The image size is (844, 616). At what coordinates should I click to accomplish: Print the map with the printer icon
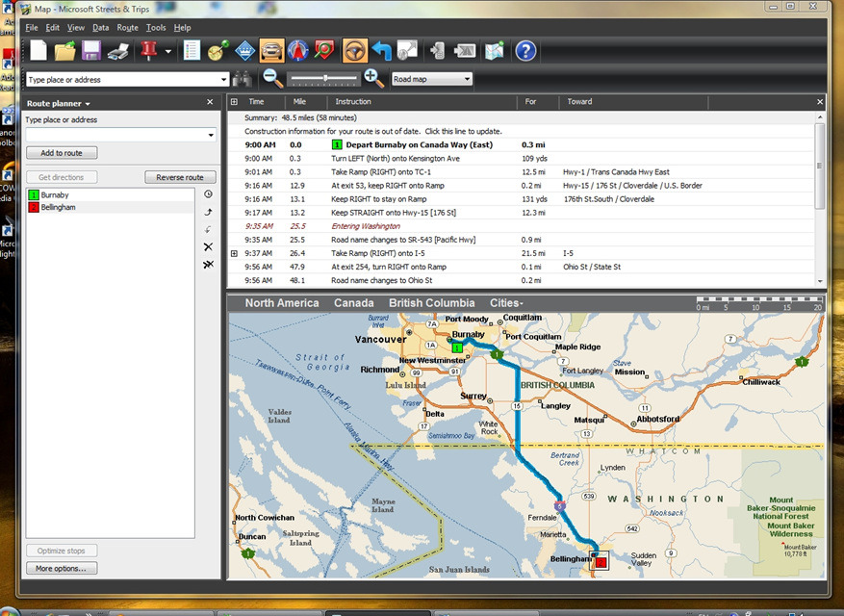(x=118, y=50)
